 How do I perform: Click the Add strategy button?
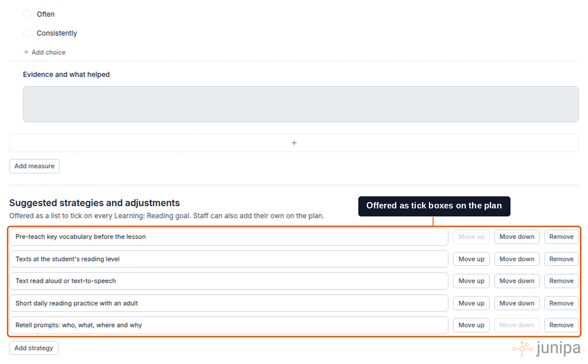pos(34,348)
